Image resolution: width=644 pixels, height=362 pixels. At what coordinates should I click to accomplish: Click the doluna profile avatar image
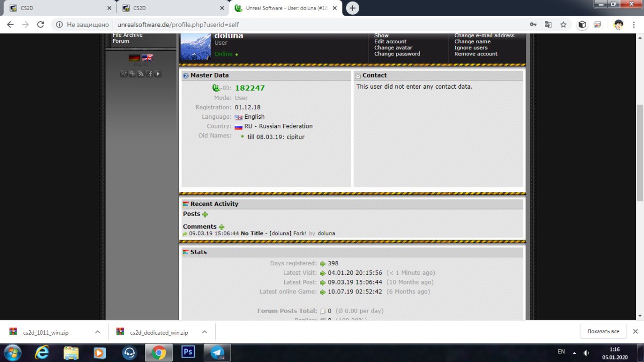click(195, 46)
